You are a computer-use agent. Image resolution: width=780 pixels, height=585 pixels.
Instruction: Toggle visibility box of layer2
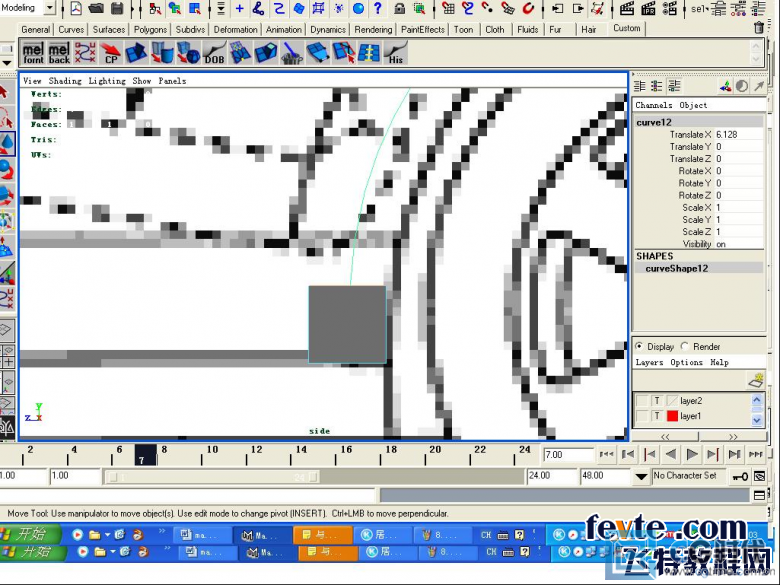[x=643, y=401]
